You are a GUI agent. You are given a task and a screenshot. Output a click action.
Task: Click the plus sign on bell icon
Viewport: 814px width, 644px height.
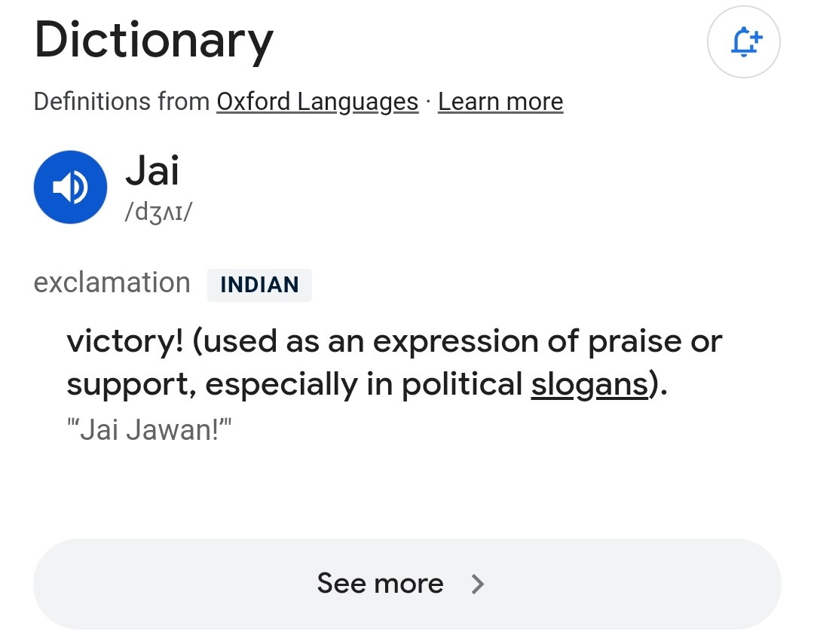click(757, 37)
